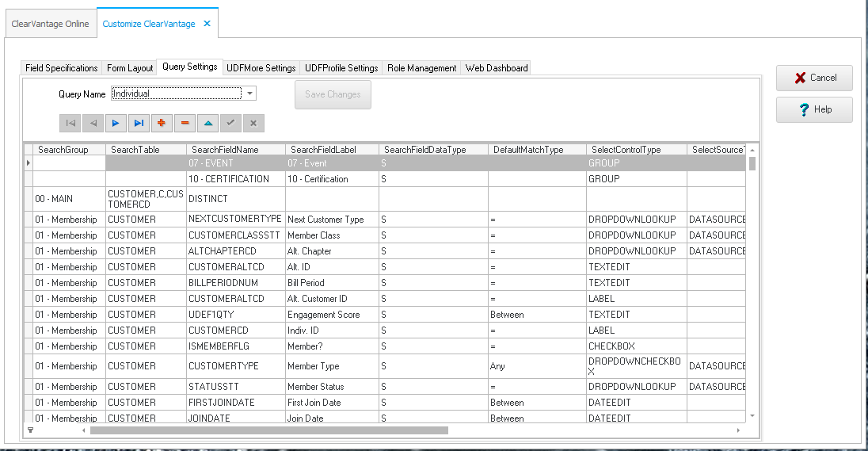This screenshot has width=868, height=451.
Task: Jump to the last record in navigator
Action: [139, 123]
